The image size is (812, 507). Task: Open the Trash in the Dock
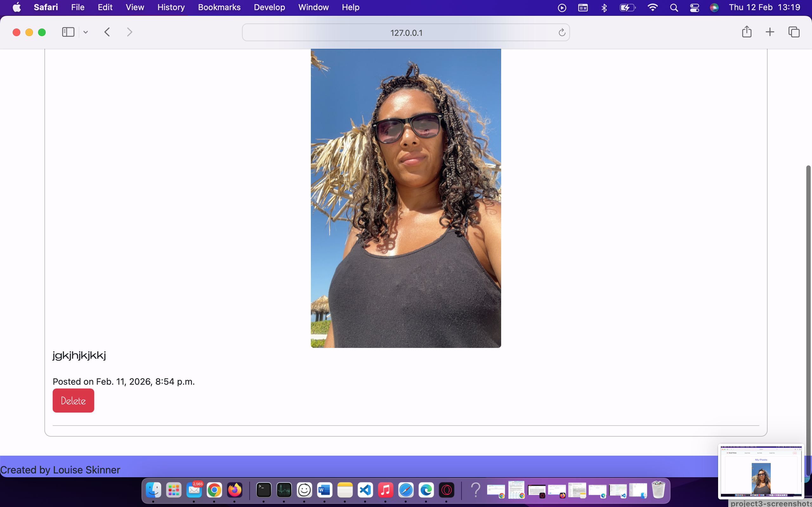659,490
